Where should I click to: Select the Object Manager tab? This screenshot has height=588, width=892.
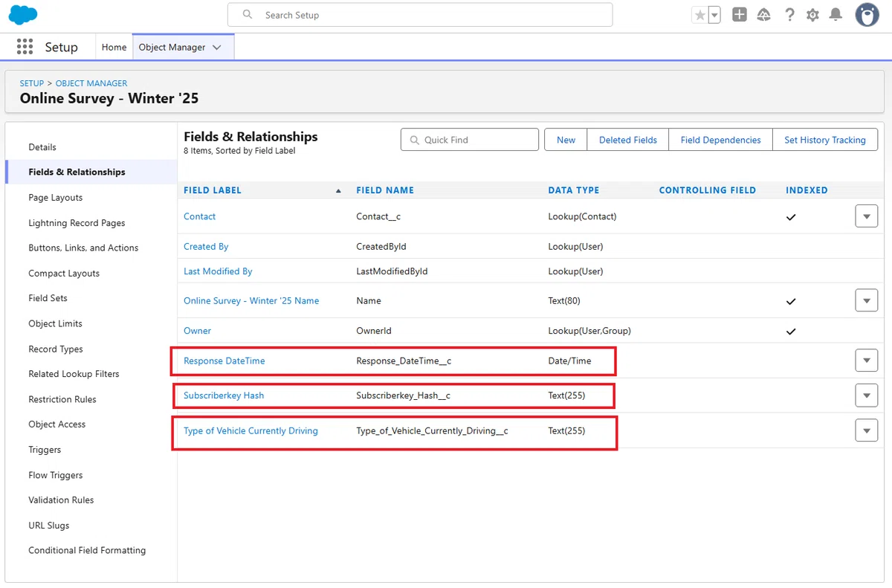pos(172,47)
